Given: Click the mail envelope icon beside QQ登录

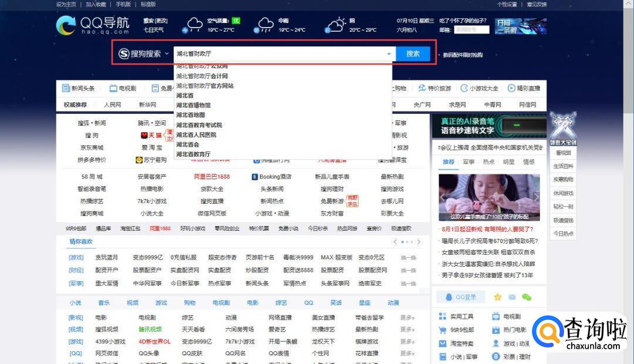Looking at the screenshot, I should [x=512, y=297].
